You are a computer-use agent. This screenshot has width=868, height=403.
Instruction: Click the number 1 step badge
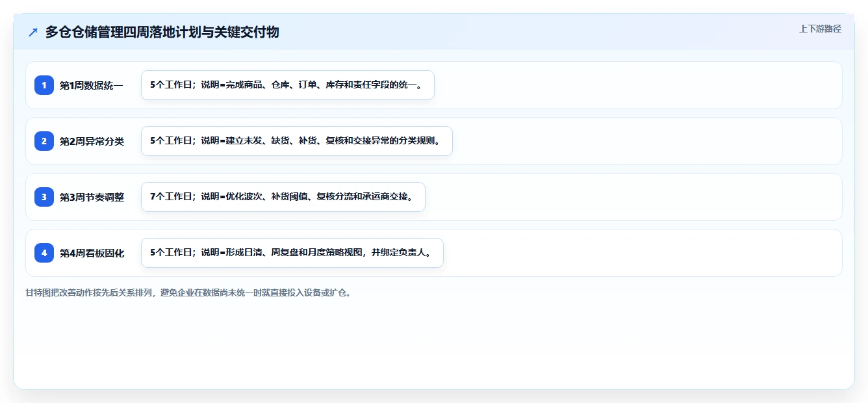point(44,85)
